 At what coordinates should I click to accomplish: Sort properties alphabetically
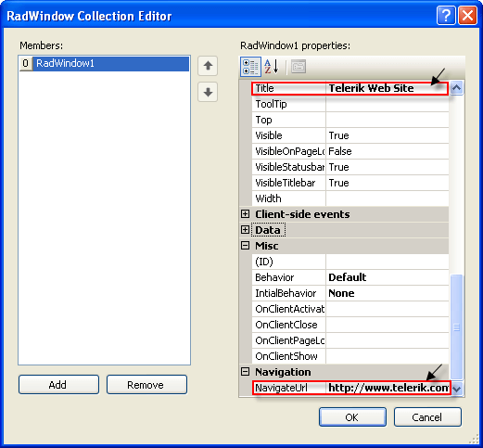(272, 67)
